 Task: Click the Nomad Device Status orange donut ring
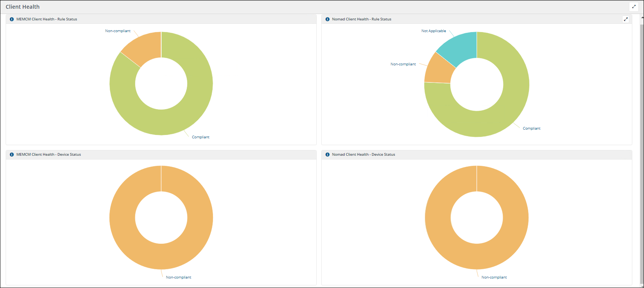point(438,218)
